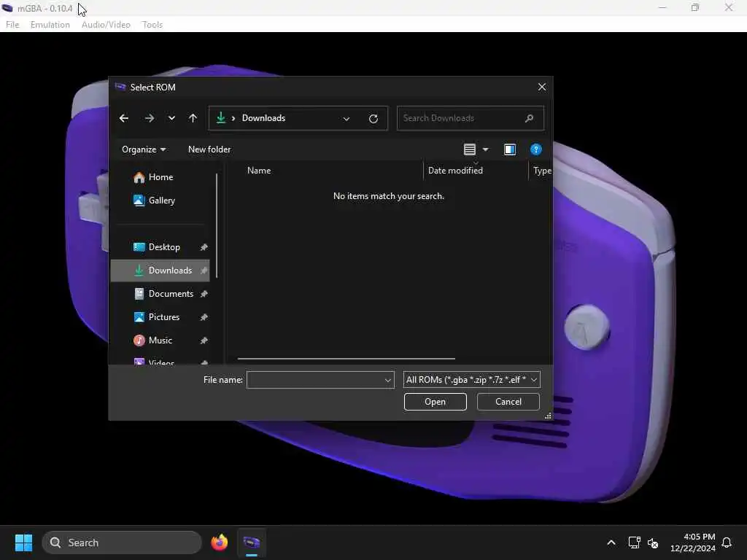
Task: Open the mGBA File menu
Action: 12,25
